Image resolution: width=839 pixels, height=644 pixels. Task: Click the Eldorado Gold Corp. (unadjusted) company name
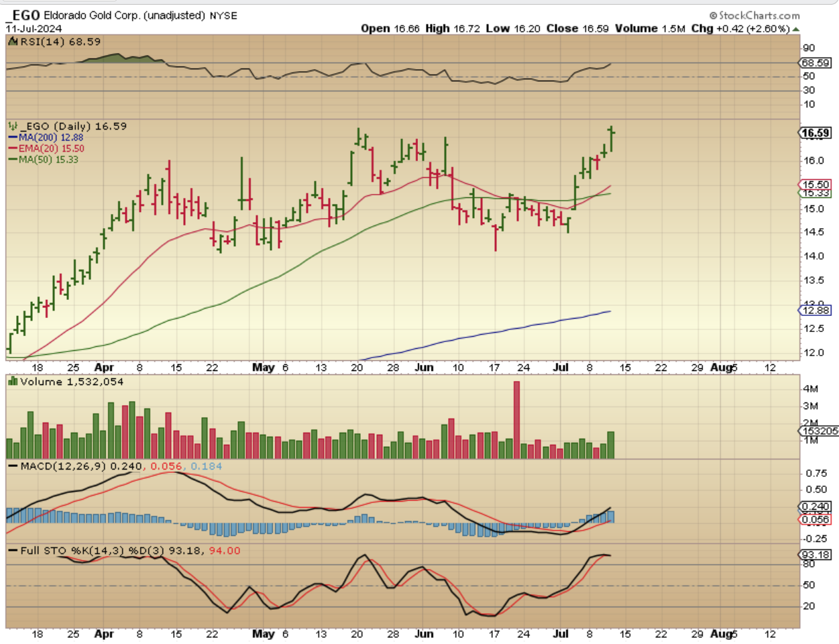[x=125, y=15]
